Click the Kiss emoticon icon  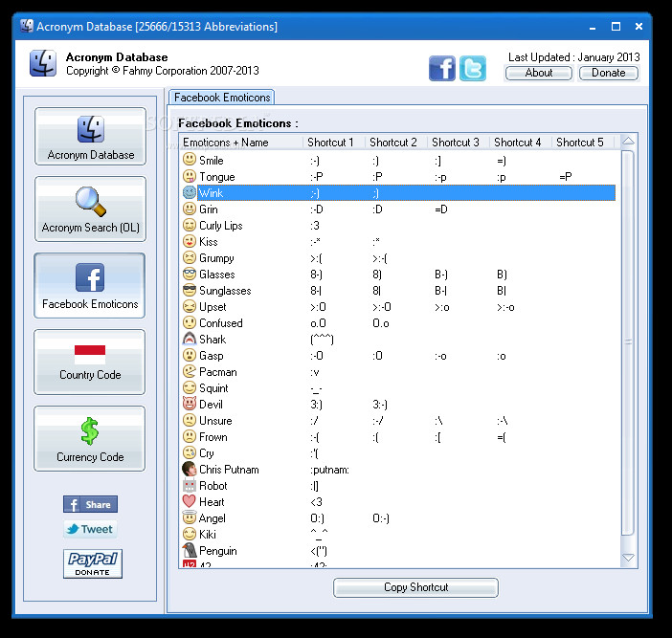pos(190,241)
